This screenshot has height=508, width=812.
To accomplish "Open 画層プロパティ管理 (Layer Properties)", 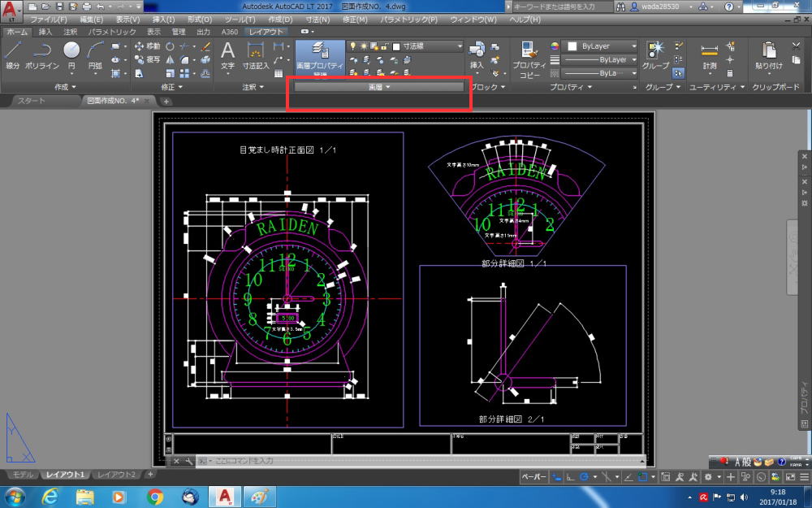I will 319,58.
